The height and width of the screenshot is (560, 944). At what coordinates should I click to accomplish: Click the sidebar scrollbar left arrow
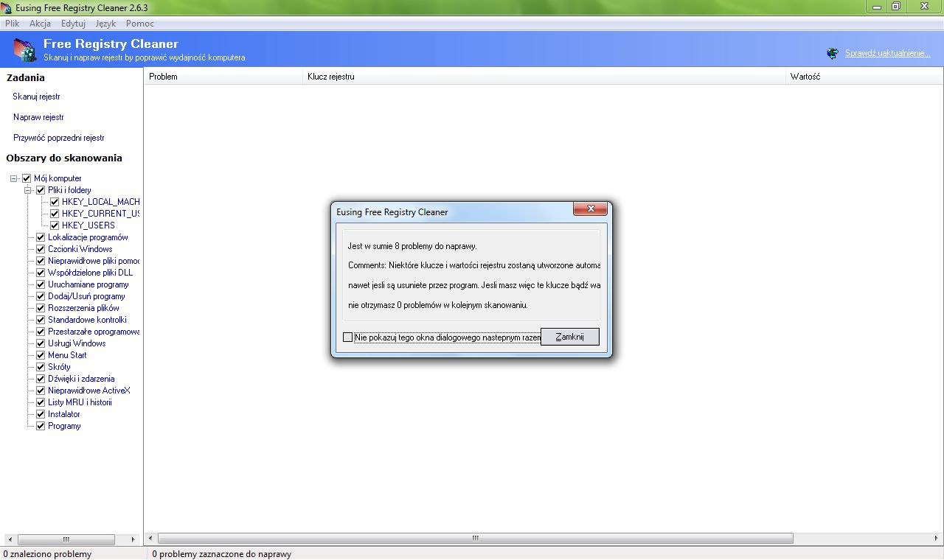click(x=9, y=539)
